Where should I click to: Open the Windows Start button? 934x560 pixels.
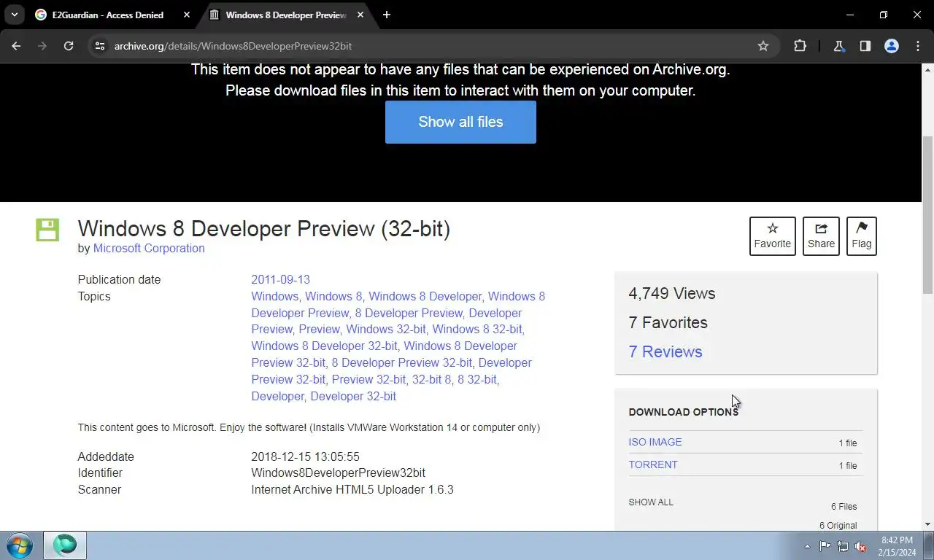pyautogui.click(x=19, y=545)
